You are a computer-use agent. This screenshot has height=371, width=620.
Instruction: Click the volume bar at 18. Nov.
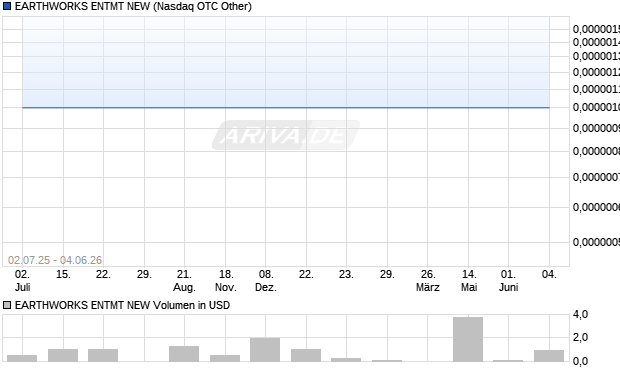pyautogui.click(x=225, y=358)
